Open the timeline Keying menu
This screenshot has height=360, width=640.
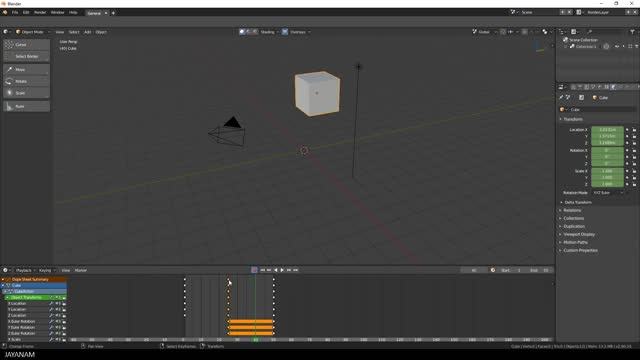pos(47,270)
